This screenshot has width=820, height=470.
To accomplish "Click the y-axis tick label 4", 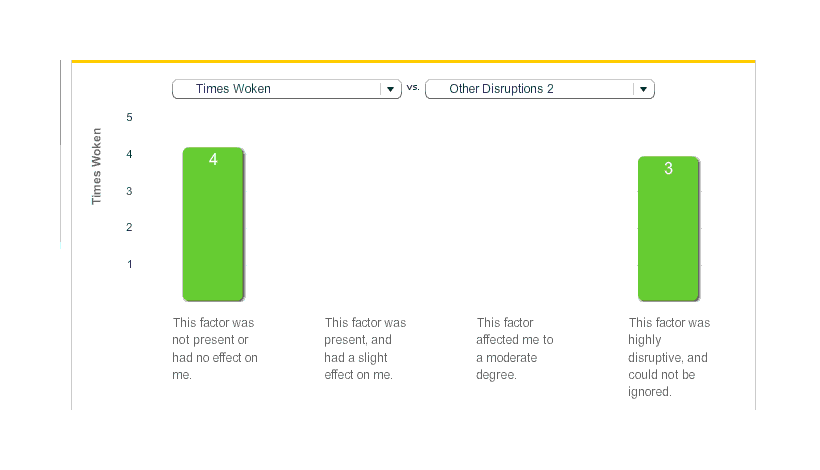I will pyautogui.click(x=129, y=154).
